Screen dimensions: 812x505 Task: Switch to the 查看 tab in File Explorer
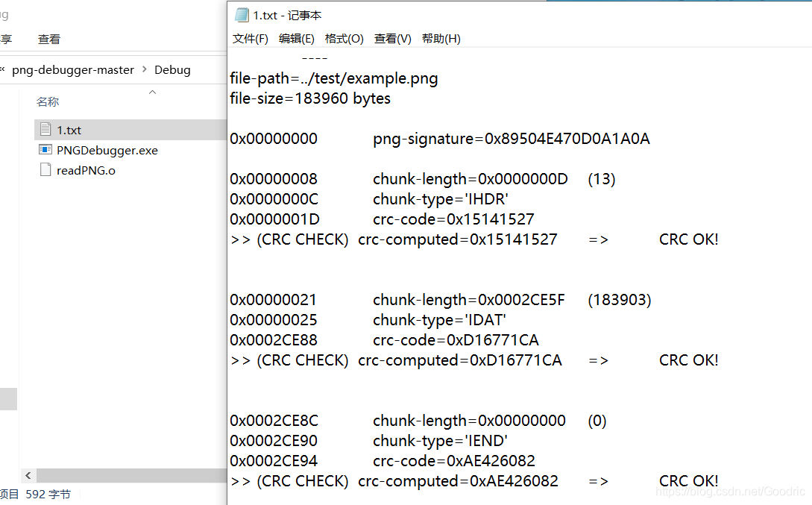(49, 40)
